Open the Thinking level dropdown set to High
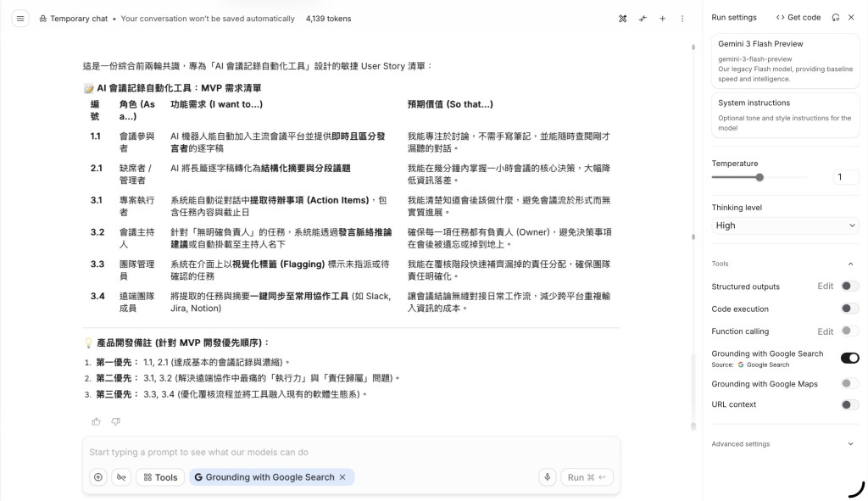This screenshot has height=501, width=868. pyautogui.click(x=785, y=225)
